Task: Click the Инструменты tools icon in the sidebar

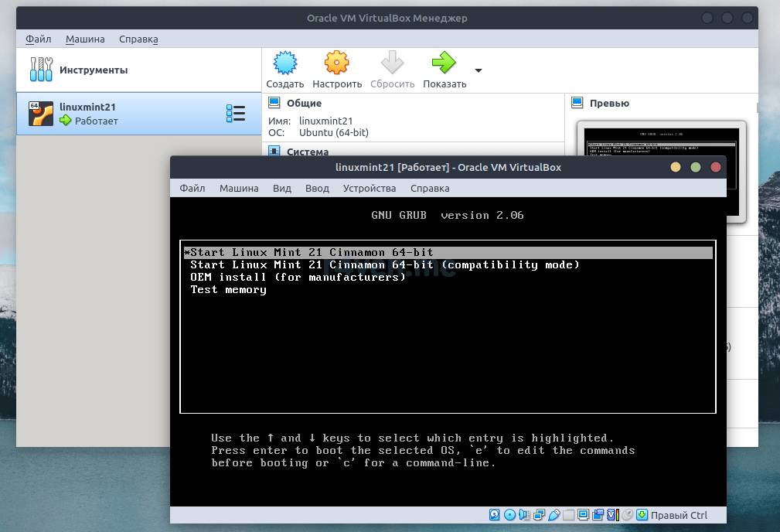Action: 41,70
